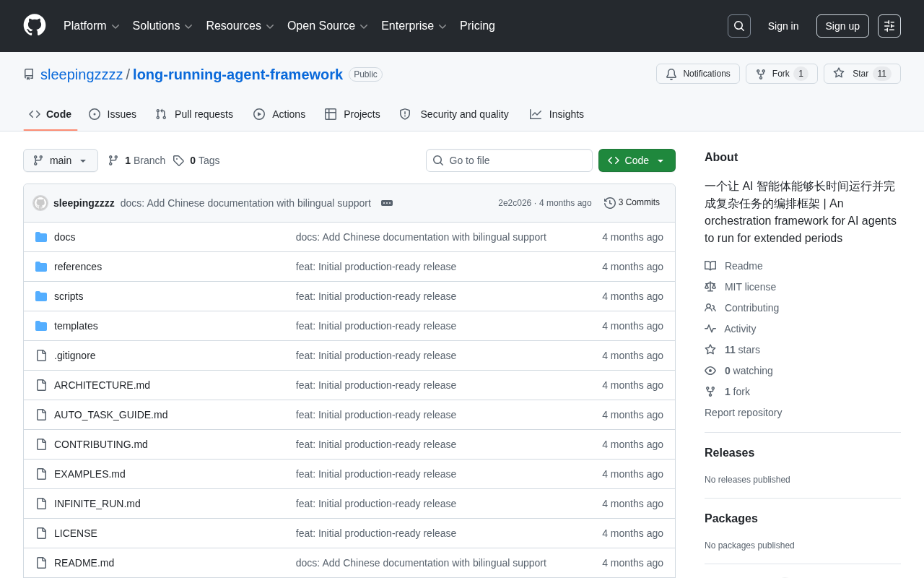This screenshot has height=578, width=924.
Task: Click the Sign in link
Action: [x=783, y=26]
